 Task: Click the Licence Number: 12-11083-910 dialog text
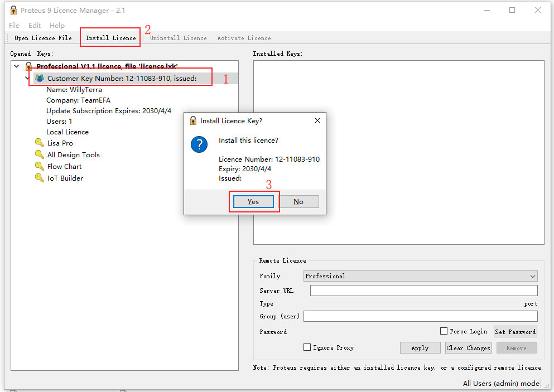point(269,159)
